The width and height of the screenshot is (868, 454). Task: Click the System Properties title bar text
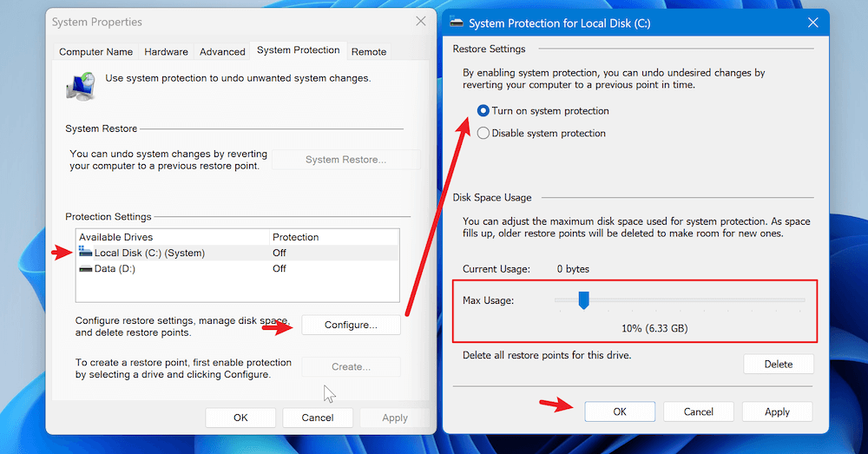point(97,23)
